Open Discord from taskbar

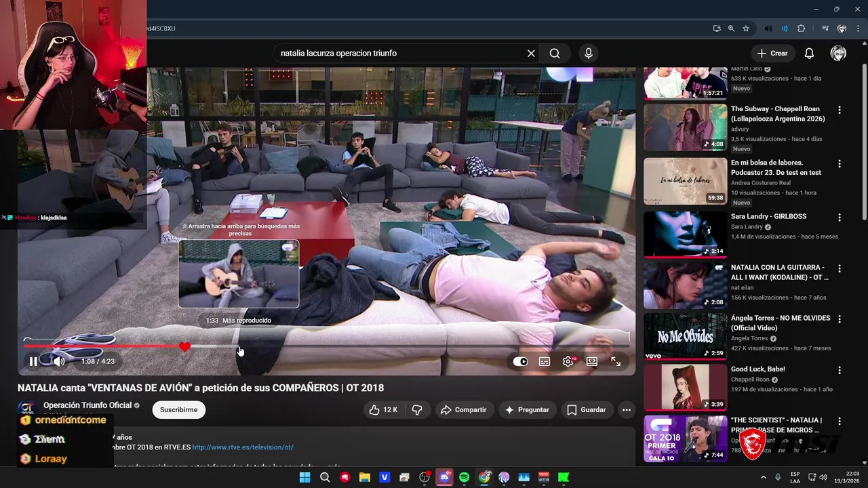click(x=444, y=477)
